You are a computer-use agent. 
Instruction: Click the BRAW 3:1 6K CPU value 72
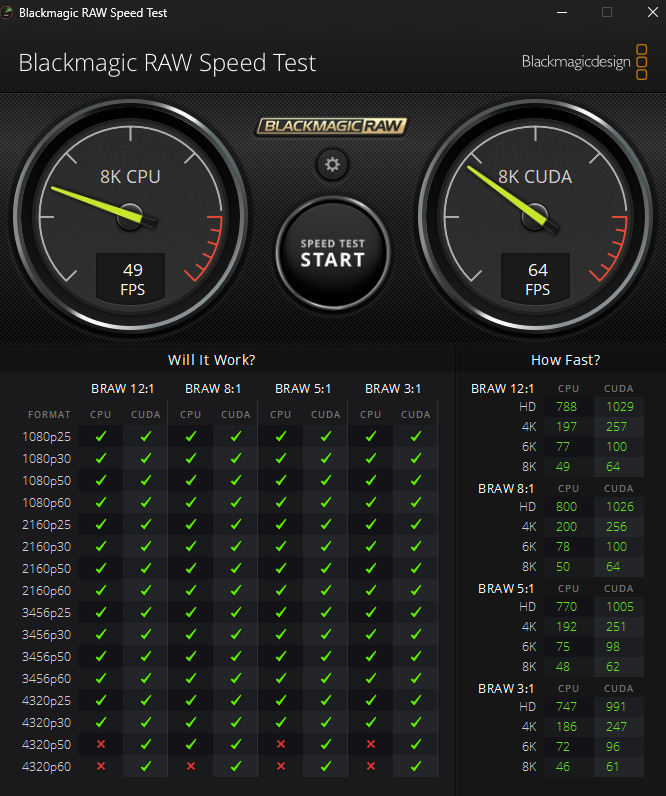point(562,747)
